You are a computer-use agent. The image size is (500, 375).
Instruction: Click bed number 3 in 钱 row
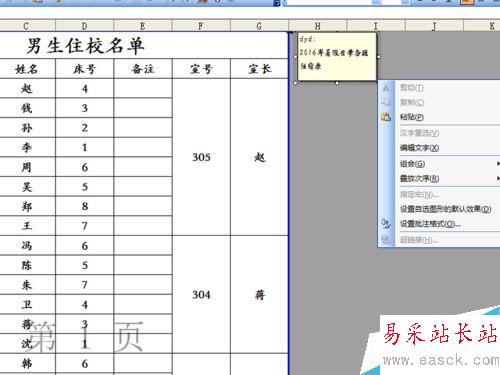click(x=85, y=108)
